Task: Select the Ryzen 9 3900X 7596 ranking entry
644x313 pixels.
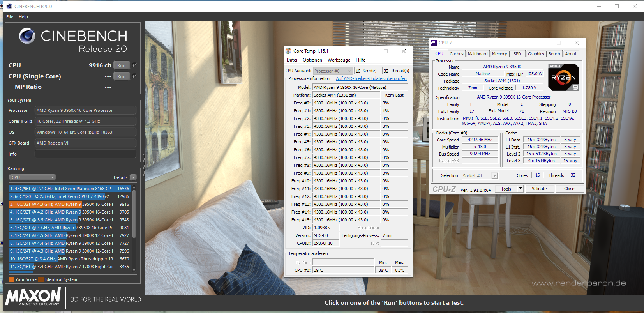Action: pos(69,251)
